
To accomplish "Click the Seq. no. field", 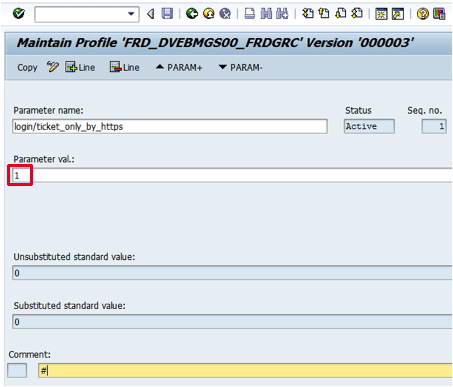I will click(x=434, y=126).
